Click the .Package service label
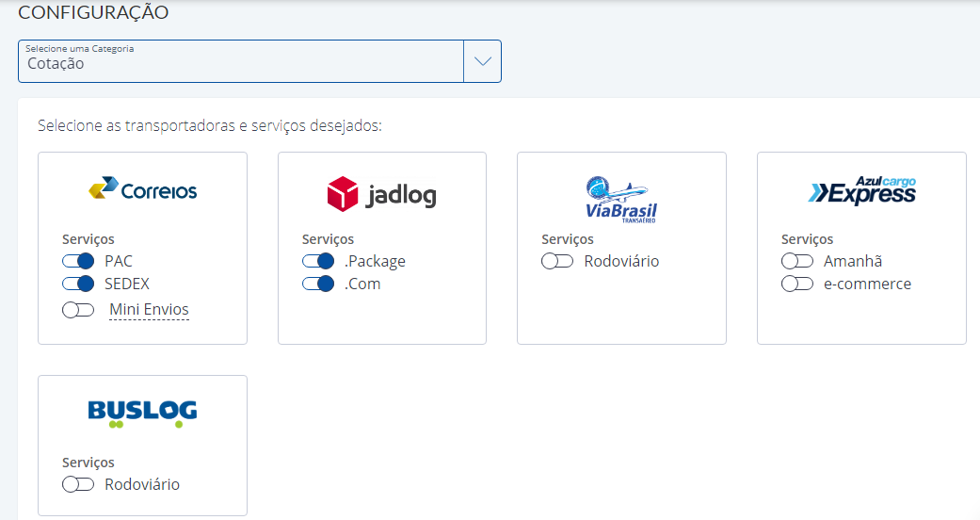Viewport: 980px width, 520px height. (375, 262)
